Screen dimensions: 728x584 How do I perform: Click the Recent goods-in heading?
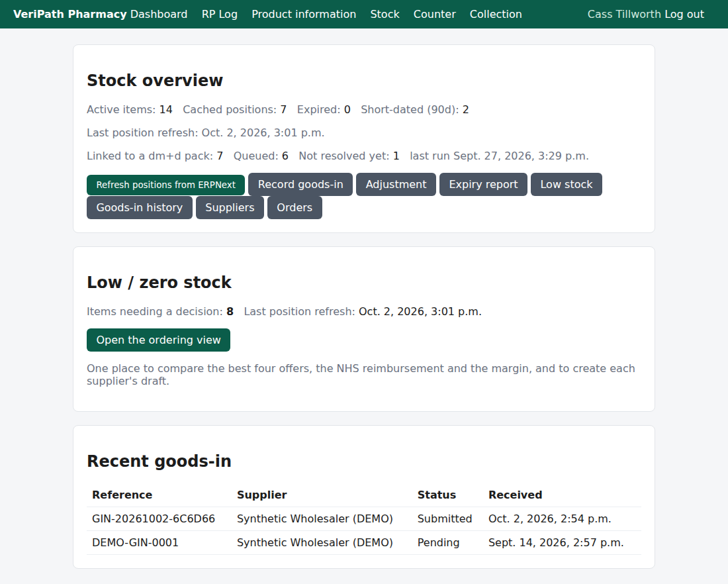pos(159,462)
